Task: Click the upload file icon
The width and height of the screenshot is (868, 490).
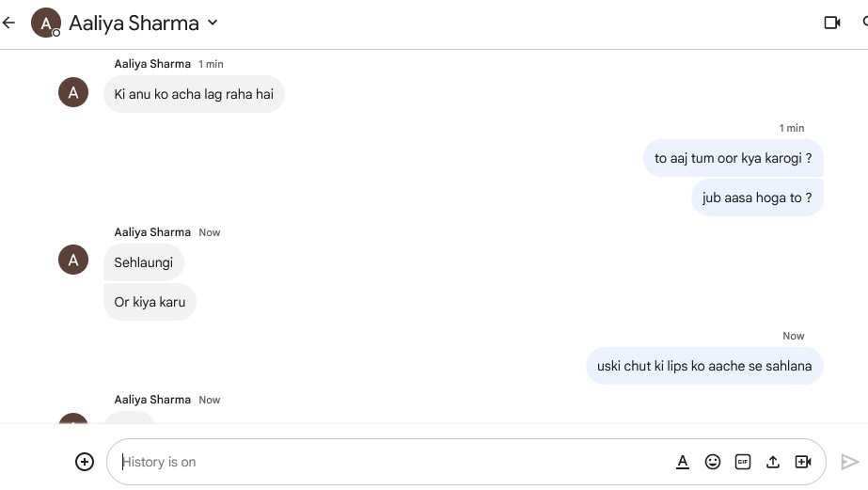Action: (x=773, y=462)
